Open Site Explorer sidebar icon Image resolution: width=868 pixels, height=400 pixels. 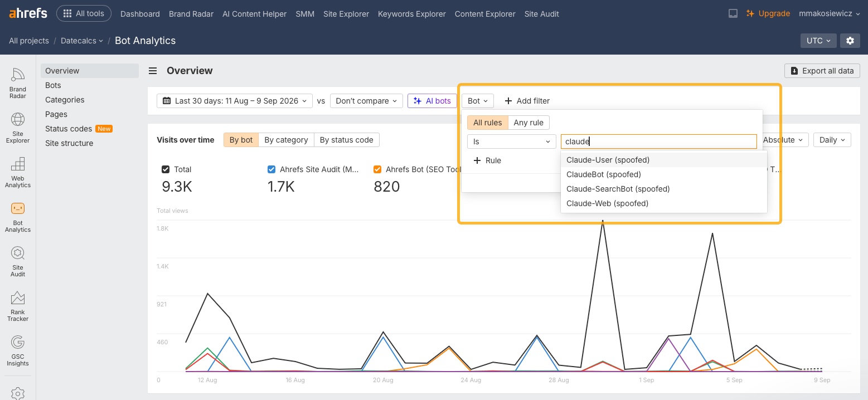tap(18, 128)
